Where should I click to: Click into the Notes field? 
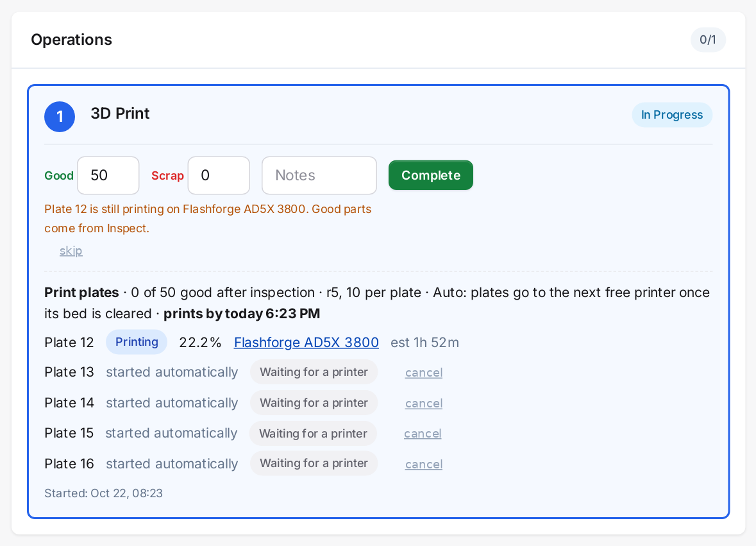319,175
